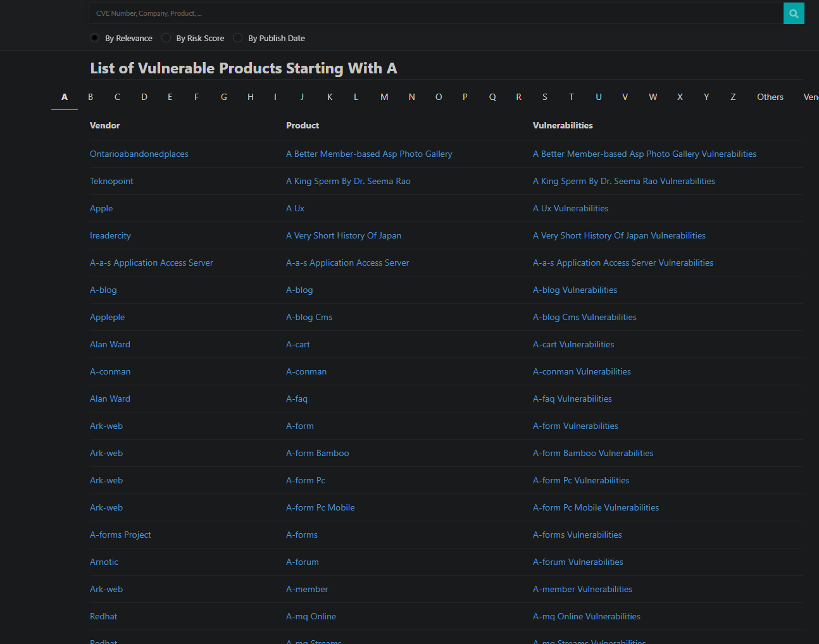Open the Apple vendor page
Viewport: 819px width, 644px height.
pos(101,208)
